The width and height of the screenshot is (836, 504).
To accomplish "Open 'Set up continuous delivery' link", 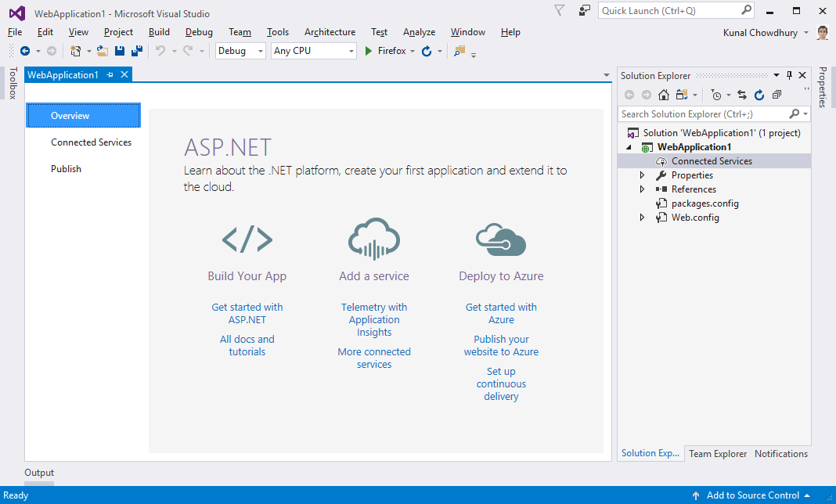I will [x=501, y=384].
